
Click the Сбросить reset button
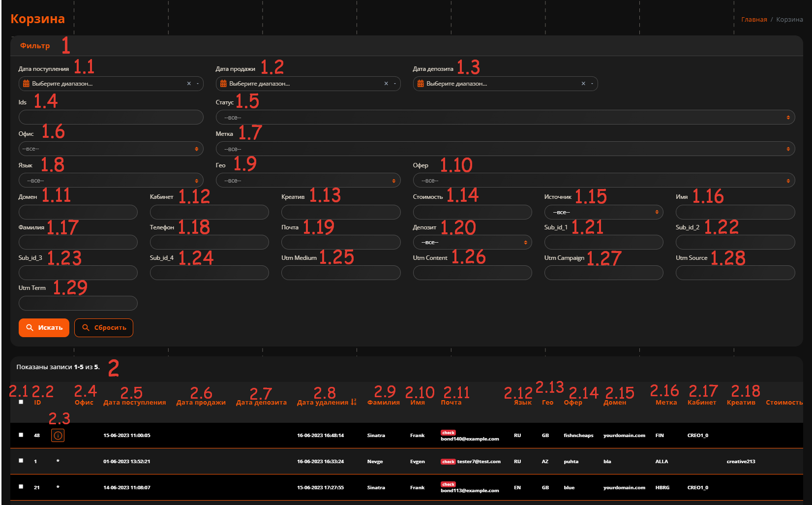coord(104,328)
